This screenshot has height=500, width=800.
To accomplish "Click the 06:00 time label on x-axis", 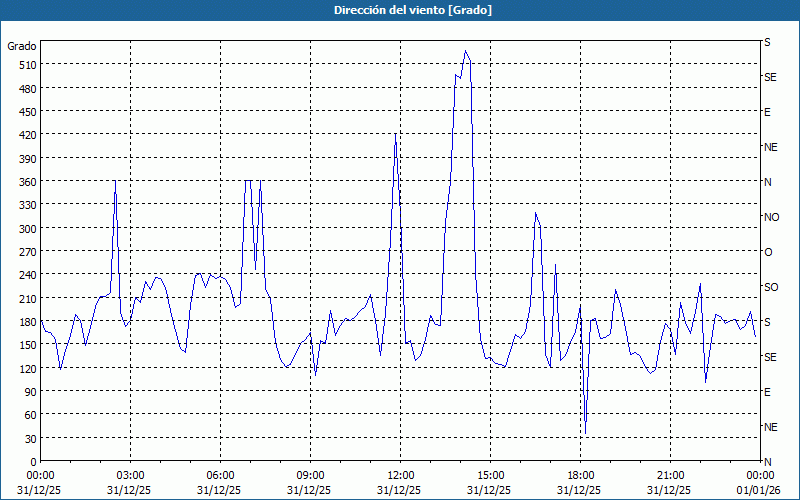I will click(x=221, y=475).
